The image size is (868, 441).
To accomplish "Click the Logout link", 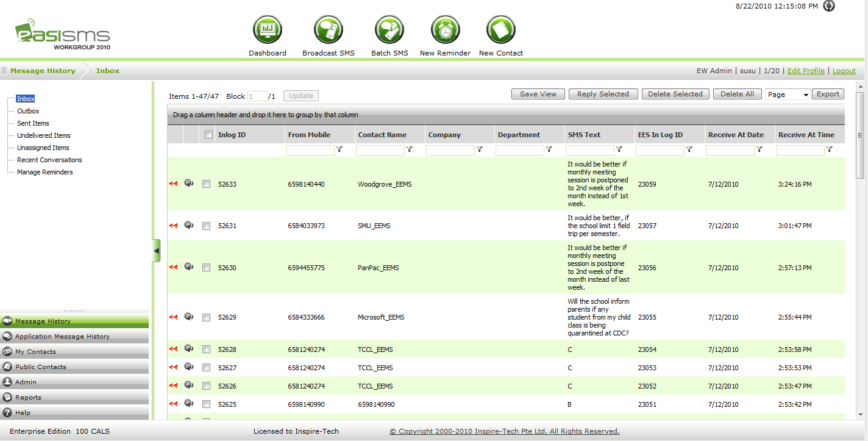I will click(844, 71).
